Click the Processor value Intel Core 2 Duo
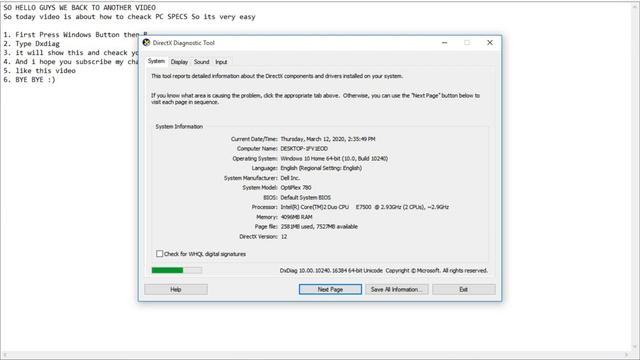 [x=364, y=207]
